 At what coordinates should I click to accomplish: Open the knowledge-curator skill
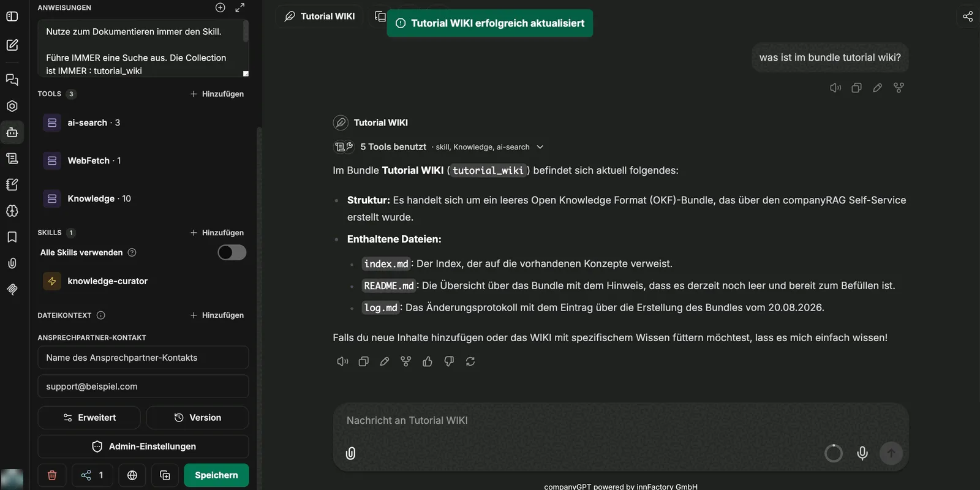click(x=143, y=281)
